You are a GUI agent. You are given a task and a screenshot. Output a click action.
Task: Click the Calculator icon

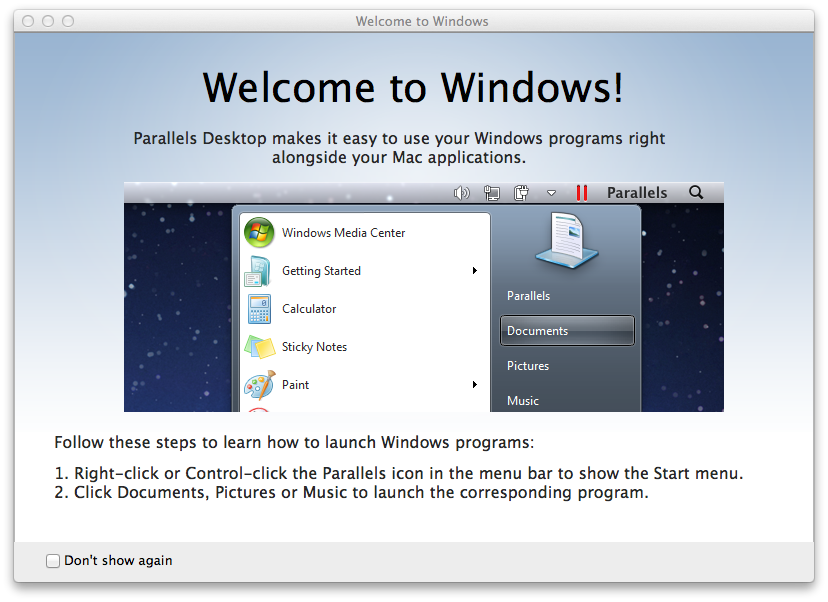(x=259, y=309)
